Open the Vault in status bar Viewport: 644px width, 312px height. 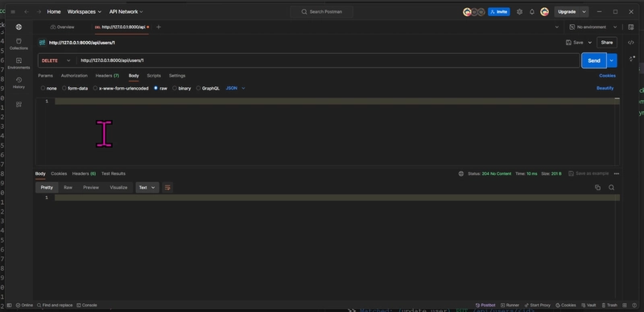click(588, 306)
